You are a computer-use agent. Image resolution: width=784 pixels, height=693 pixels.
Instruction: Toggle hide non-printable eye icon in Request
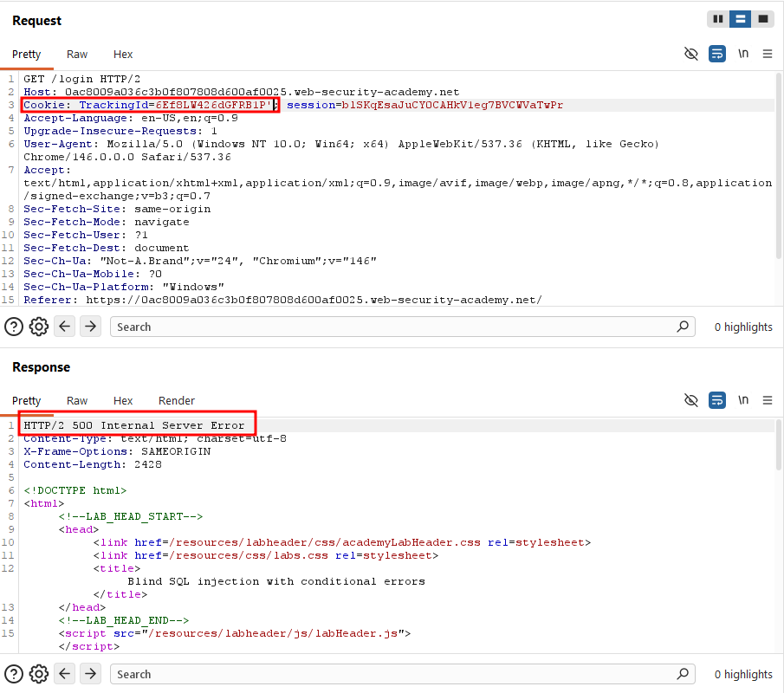(x=691, y=54)
